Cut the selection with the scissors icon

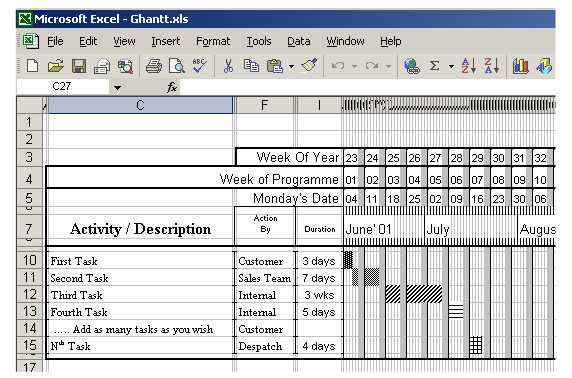pos(228,66)
